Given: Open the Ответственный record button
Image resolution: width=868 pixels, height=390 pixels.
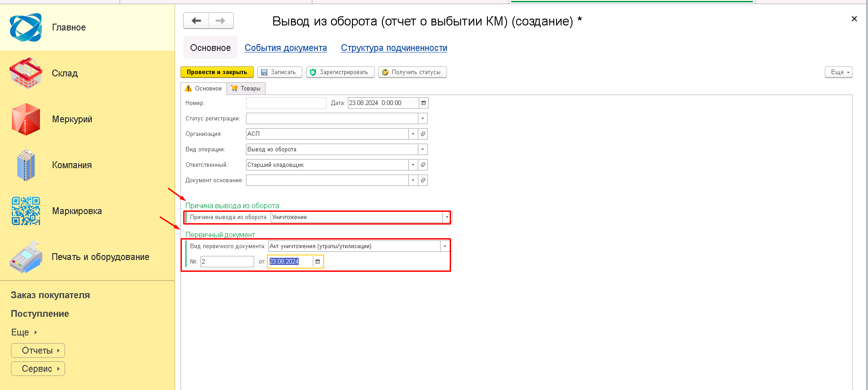Looking at the screenshot, I should point(423,165).
